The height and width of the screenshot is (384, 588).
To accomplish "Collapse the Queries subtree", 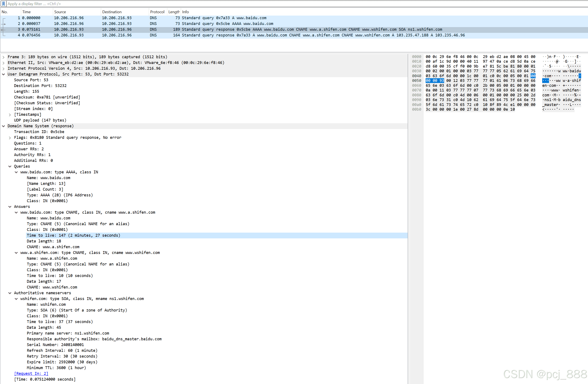I will tap(10, 166).
